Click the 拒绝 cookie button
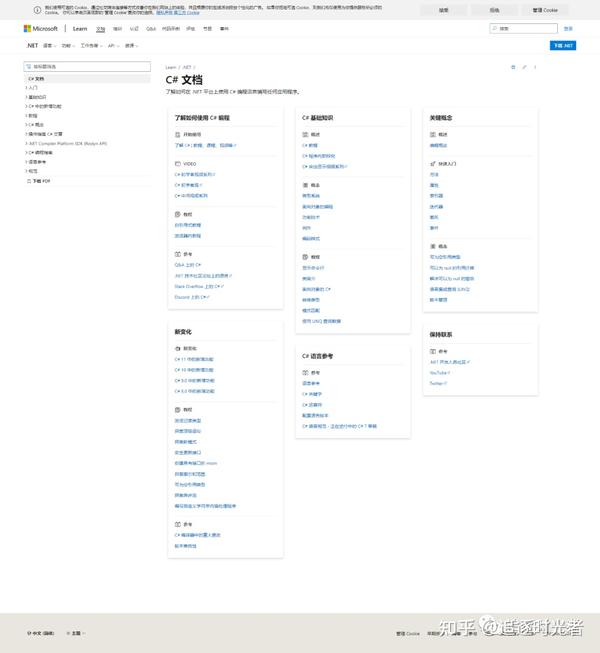The height and width of the screenshot is (653, 600). pyautogui.click(x=494, y=10)
